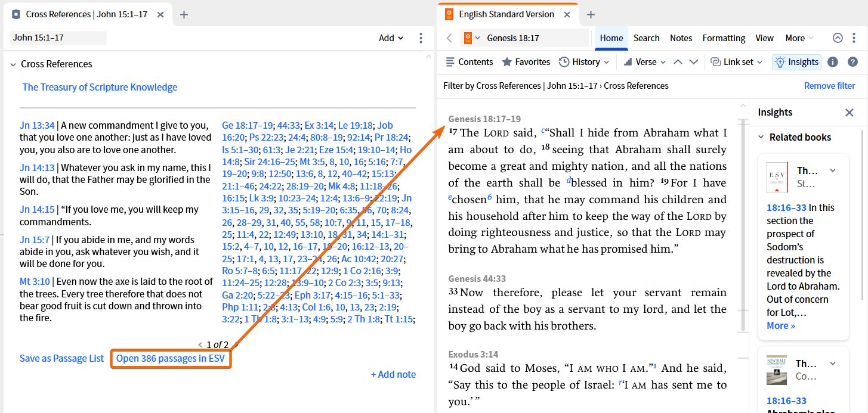Click the ESV resource icon beside Genesis 18:17

point(468,38)
